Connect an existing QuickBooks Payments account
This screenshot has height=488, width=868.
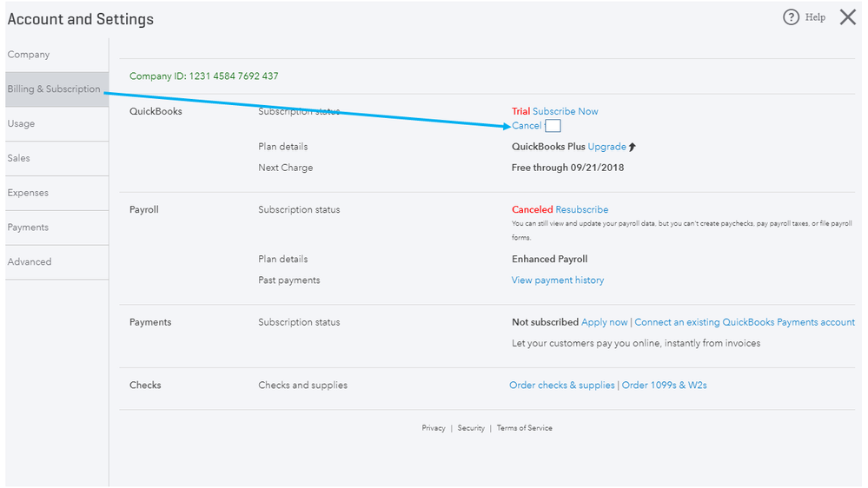click(745, 322)
